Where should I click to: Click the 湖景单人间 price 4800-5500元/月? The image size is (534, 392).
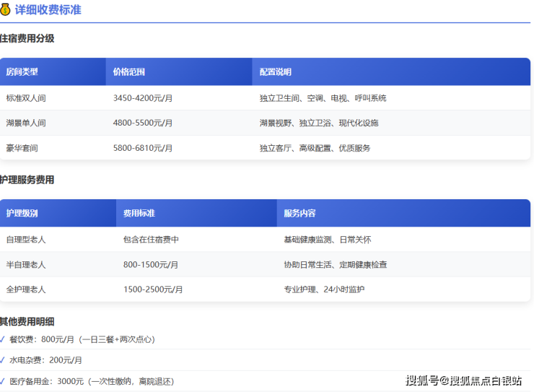tap(143, 123)
